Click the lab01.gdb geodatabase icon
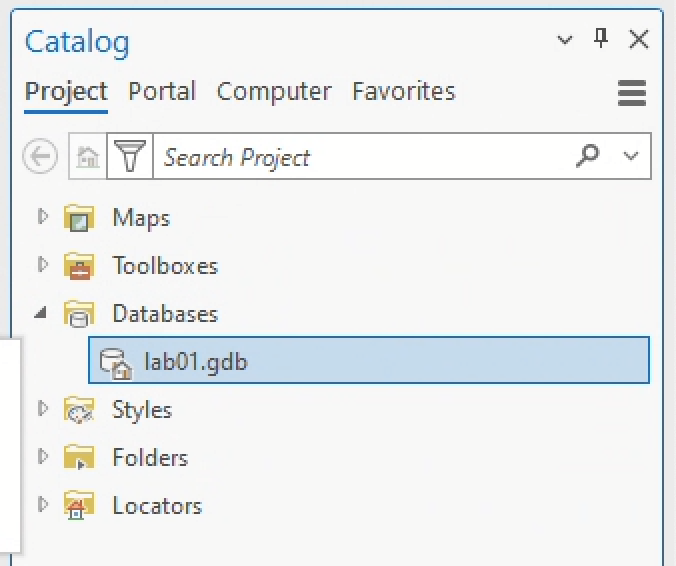This screenshot has width=676, height=566. pos(116,362)
